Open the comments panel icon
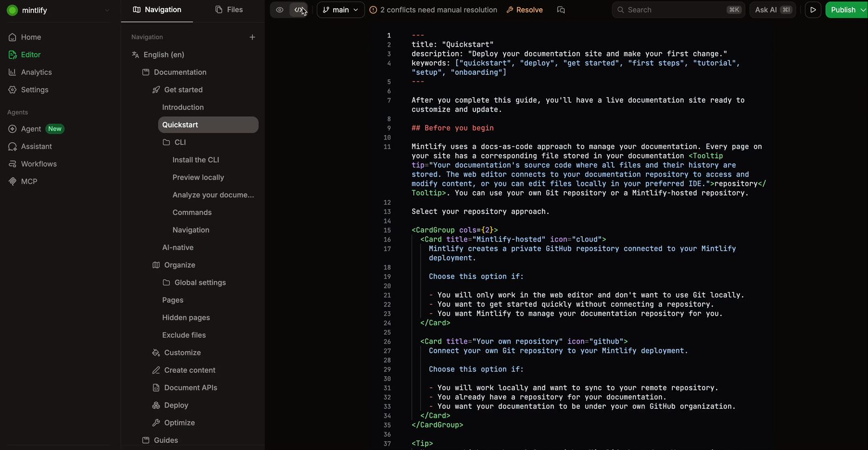Image resolution: width=868 pixels, height=450 pixels. point(561,10)
